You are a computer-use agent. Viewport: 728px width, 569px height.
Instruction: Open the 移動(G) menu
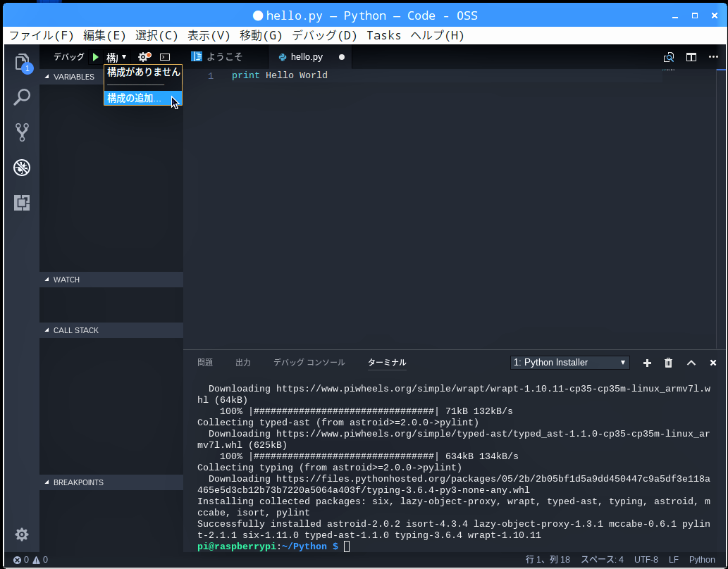pos(261,35)
